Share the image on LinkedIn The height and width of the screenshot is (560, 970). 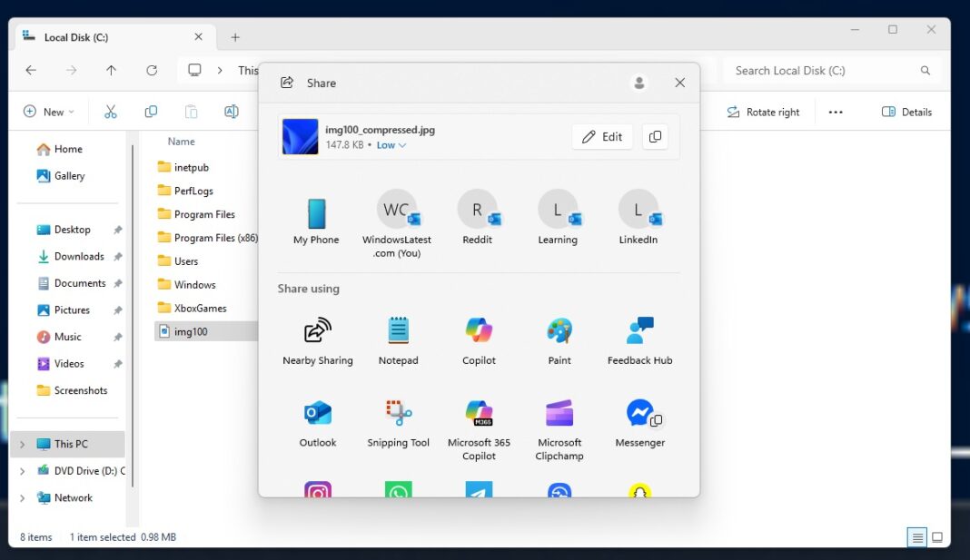638,211
